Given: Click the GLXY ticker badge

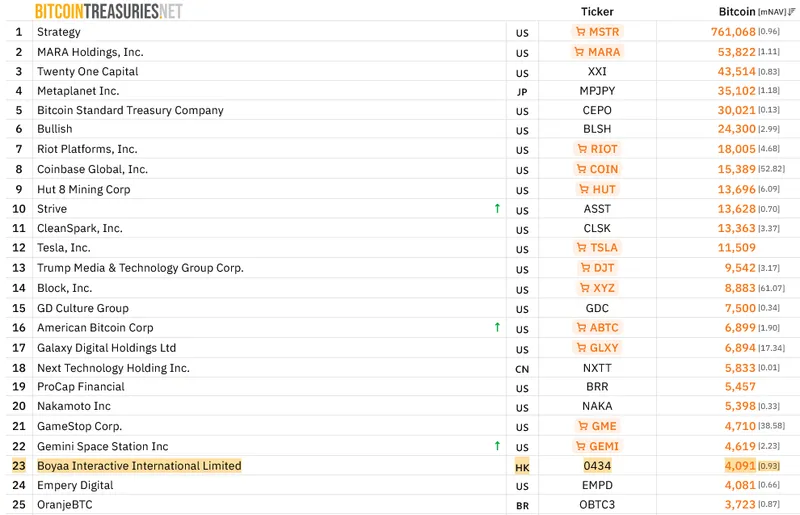Looking at the screenshot, I should pos(597,348).
